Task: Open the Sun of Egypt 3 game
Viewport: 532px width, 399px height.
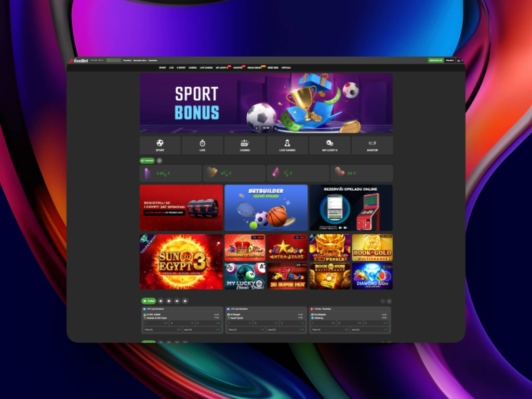Action: (x=181, y=262)
